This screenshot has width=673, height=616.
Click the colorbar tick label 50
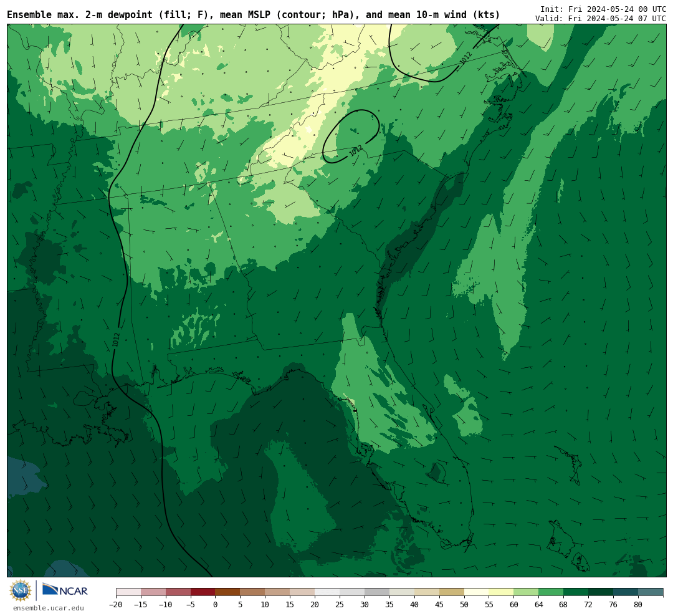click(464, 605)
